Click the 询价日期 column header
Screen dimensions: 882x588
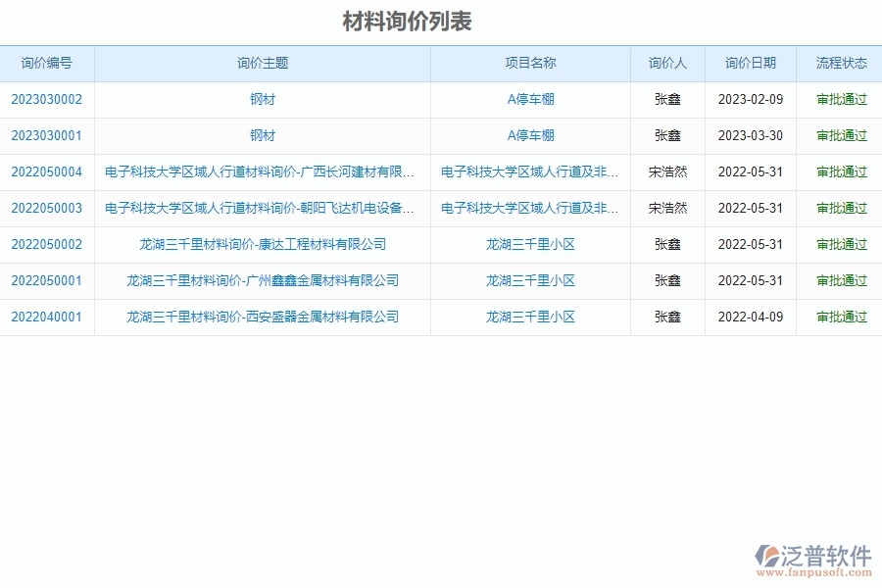tap(749, 62)
